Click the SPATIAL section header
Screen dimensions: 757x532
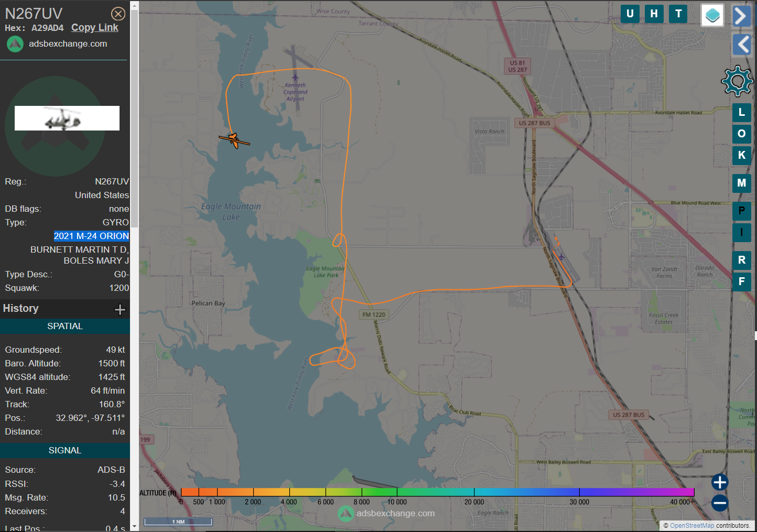pos(65,326)
